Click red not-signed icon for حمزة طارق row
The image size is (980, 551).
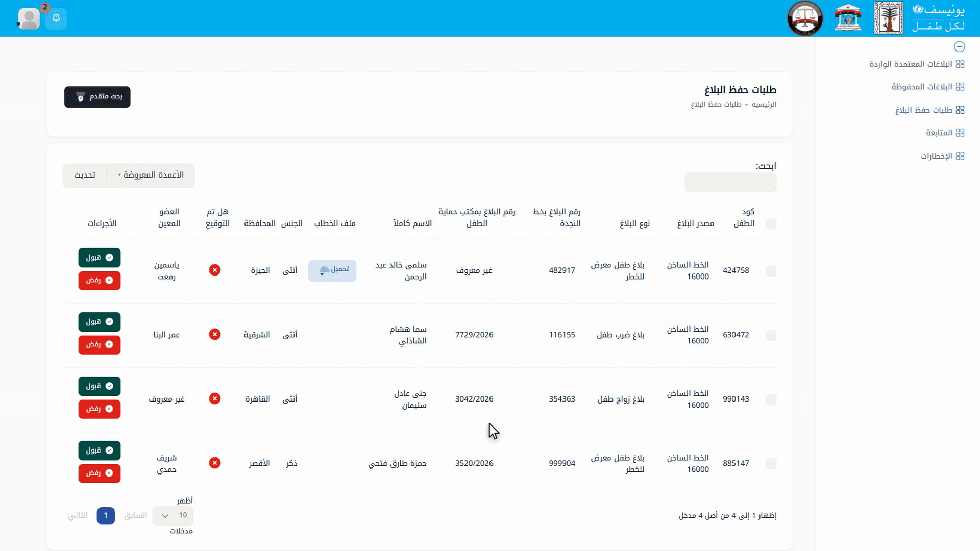[215, 463]
